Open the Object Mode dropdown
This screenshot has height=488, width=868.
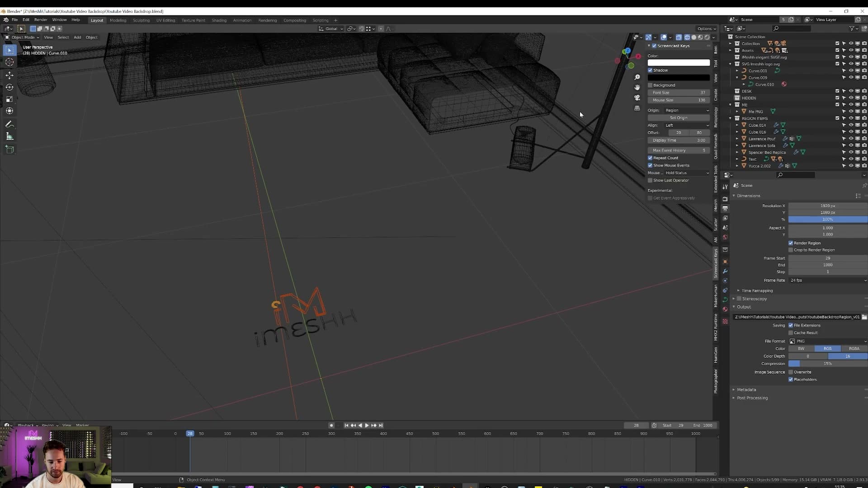(x=22, y=37)
